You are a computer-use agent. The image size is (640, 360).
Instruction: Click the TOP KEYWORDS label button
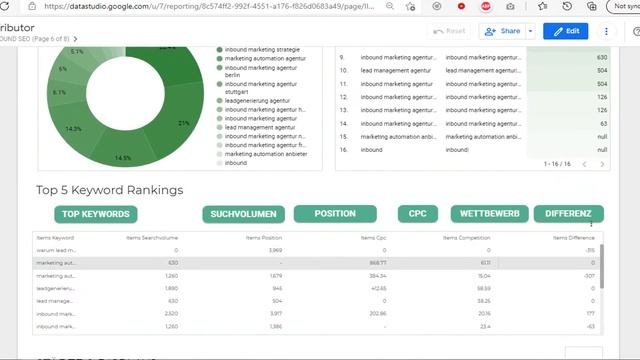(x=96, y=214)
